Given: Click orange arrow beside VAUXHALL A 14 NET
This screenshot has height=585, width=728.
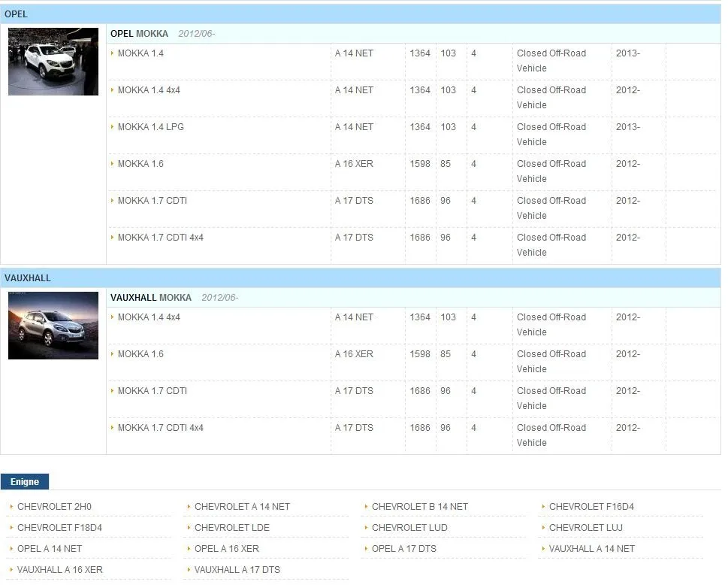Looking at the screenshot, I should pyautogui.click(x=543, y=549).
